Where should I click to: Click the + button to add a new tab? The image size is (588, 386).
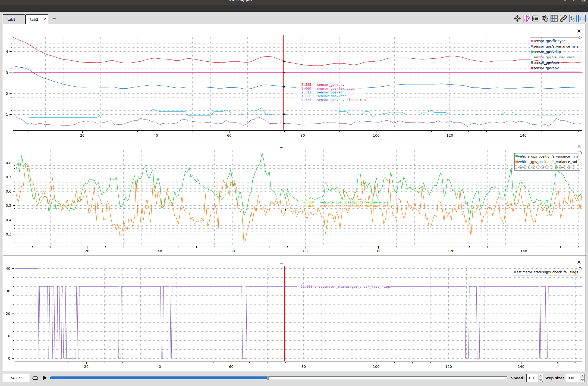pyautogui.click(x=54, y=19)
